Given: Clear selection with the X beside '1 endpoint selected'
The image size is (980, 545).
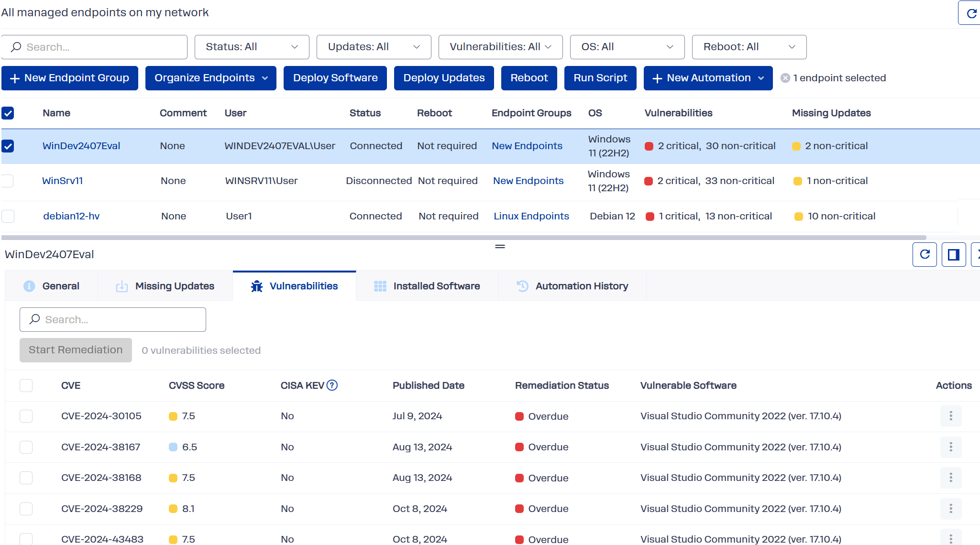Looking at the screenshot, I should (x=785, y=78).
